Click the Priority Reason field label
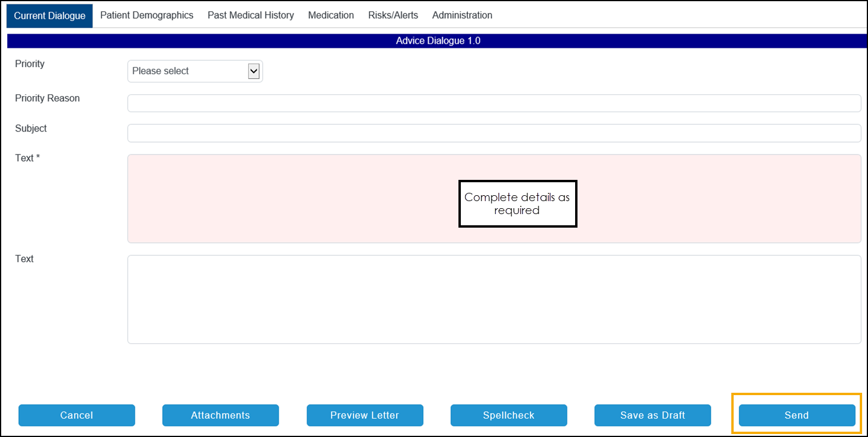The image size is (868, 437). point(47,98)
